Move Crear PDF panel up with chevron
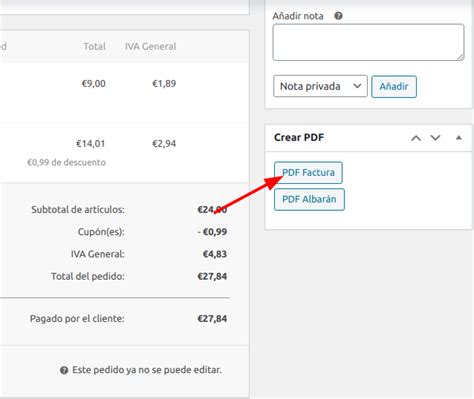The height and width of the screenshot is (399, 474). 416,138
